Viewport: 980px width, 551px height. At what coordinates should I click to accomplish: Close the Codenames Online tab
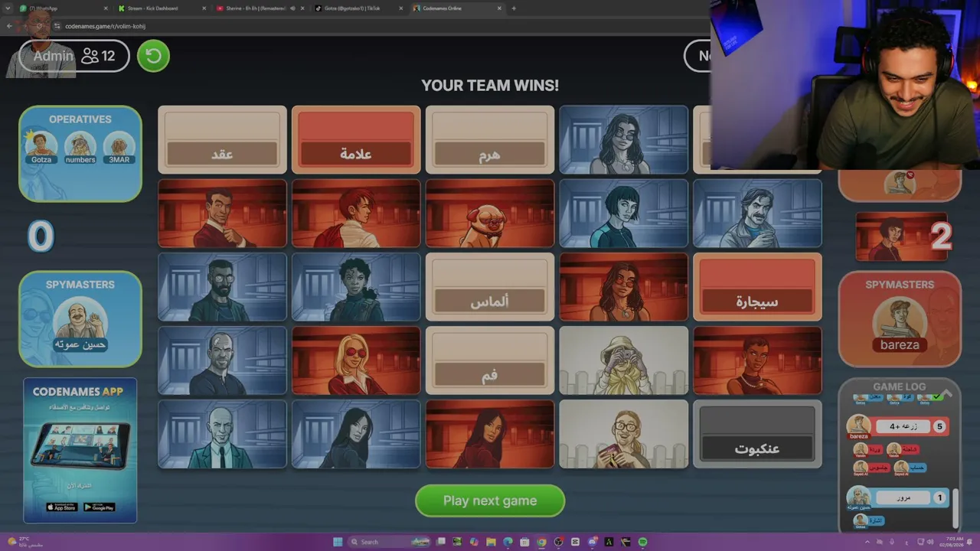click(499, 8)
